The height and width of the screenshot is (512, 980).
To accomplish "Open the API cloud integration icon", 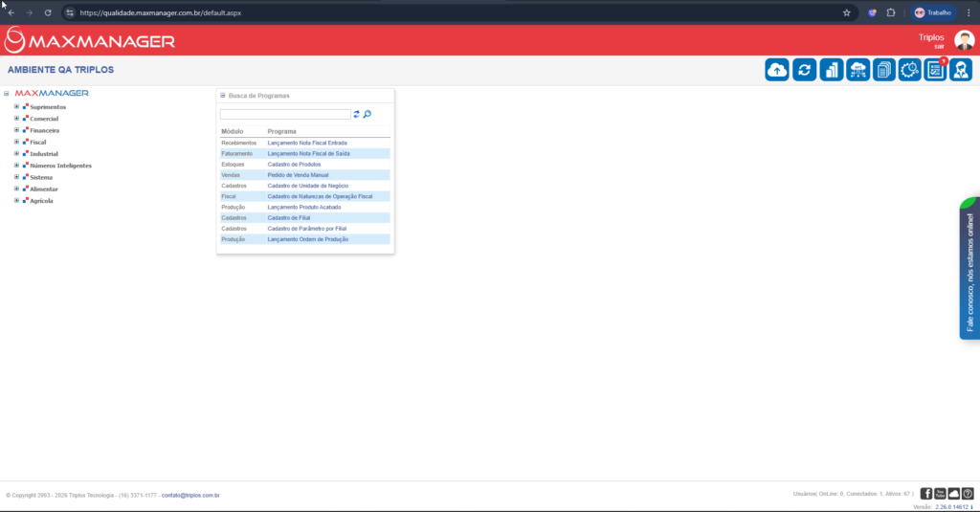I will (857, 70).
